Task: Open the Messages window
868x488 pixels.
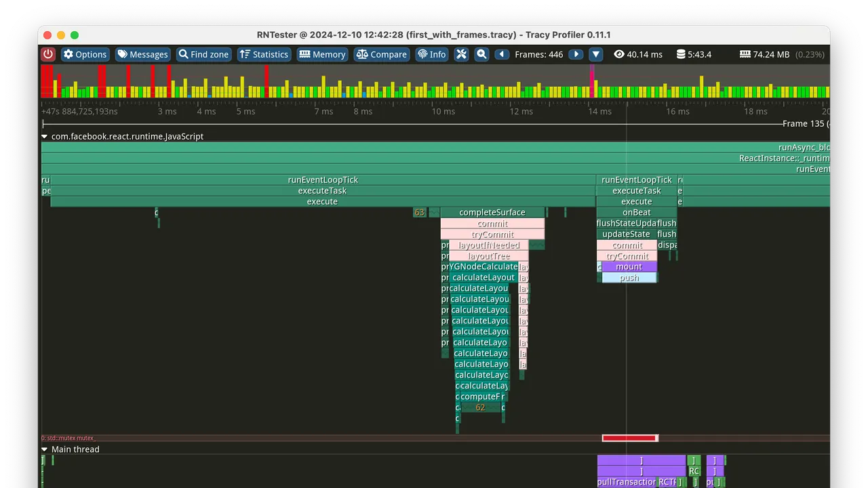Action: (142, 54)
